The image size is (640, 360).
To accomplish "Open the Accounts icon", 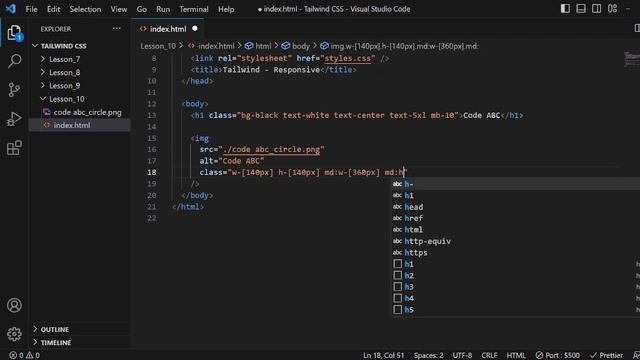I will (x=14, y=305).
